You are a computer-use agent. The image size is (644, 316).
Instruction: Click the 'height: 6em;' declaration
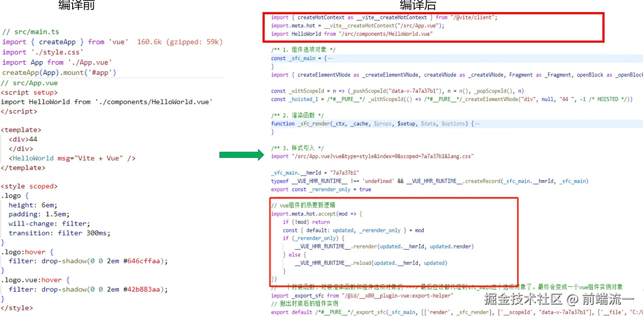tap(33, 205)
